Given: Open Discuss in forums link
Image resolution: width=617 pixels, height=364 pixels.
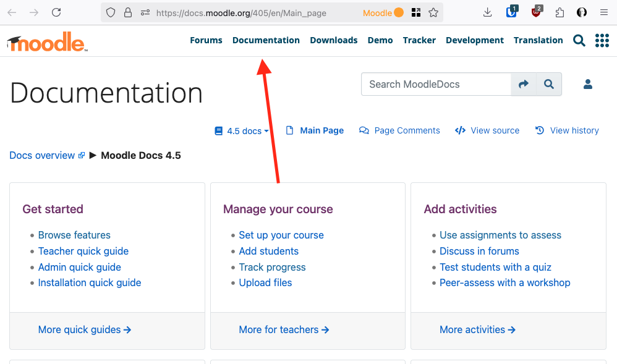Looking at the screenshot, I should click(x=479, y=251).
